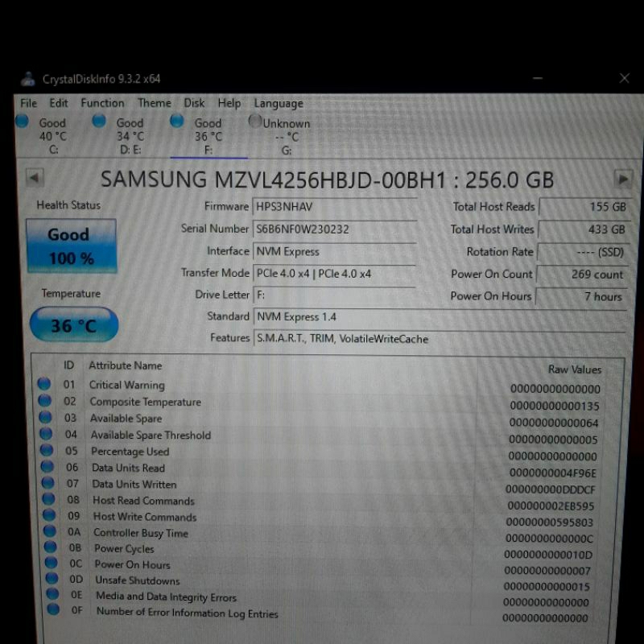This screenshot has height=644, width=644.
Task: Click the Total Host Writes value 433 GB
Action: point(583,229)
